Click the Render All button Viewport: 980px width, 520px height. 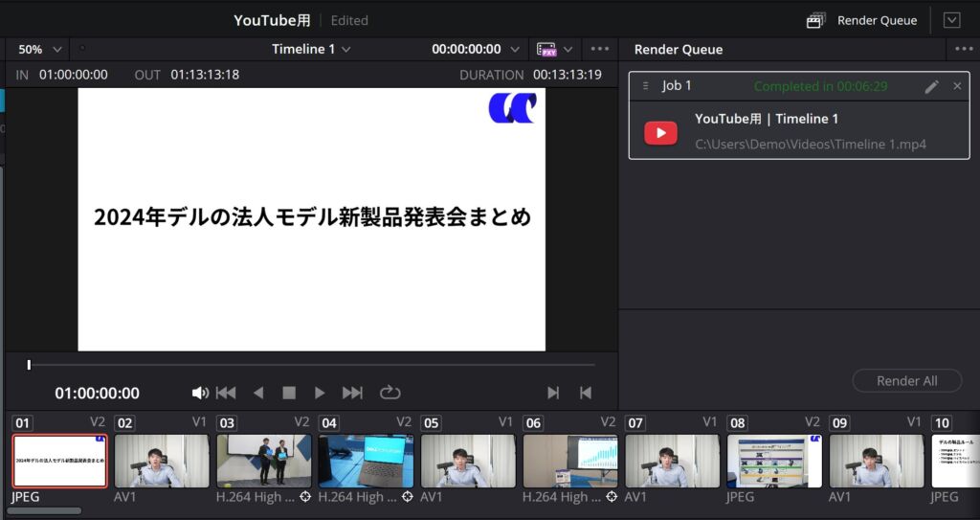point(907,381)
